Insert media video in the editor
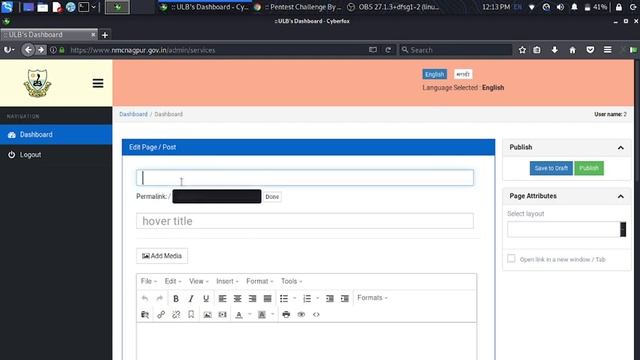Screen dimensions: 640x360 [222, 314]
